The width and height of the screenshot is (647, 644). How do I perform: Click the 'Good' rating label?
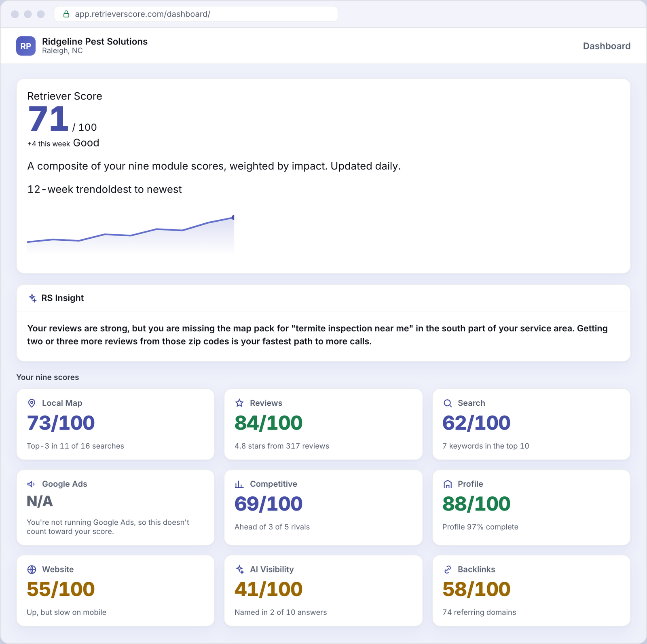pos(86,143)
